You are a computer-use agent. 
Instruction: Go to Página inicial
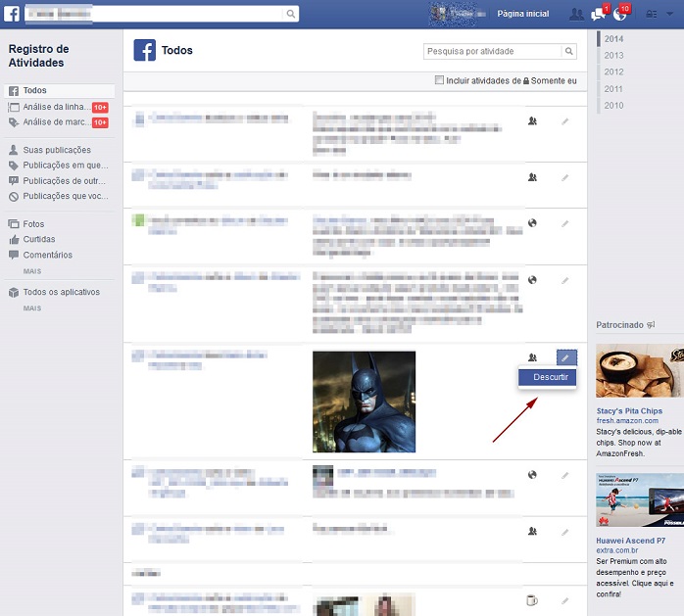(x=523, y=14)
